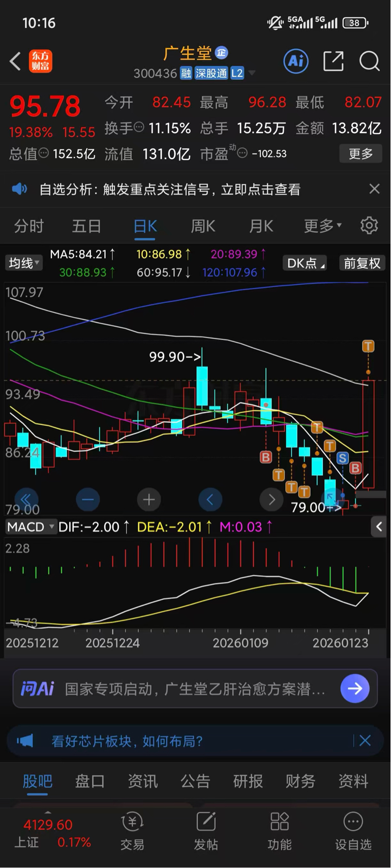This screenshot has height=868, width=391.
Task: Switch to 分时 tab
Action: pos(28,226)
